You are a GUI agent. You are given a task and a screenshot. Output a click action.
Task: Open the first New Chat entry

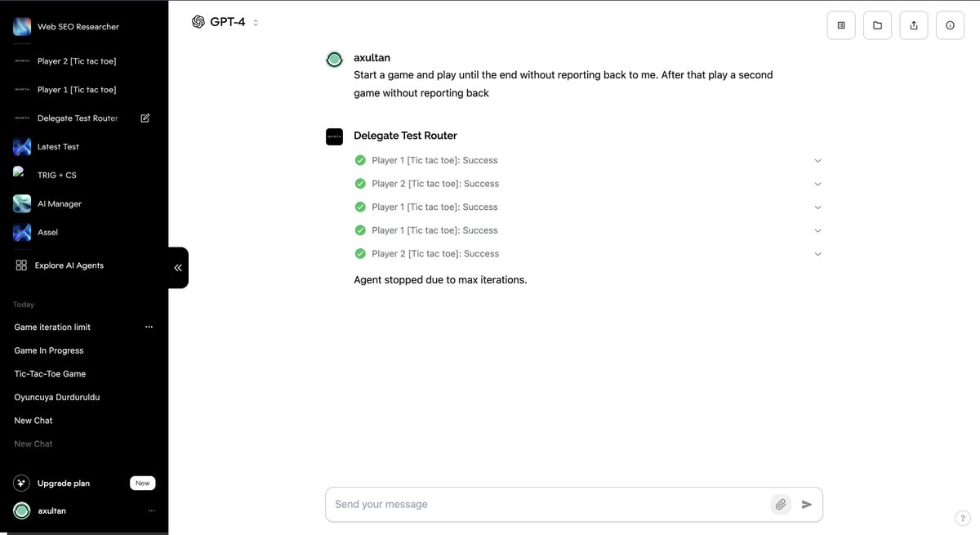pyautogui.click(x=33, y=421)
